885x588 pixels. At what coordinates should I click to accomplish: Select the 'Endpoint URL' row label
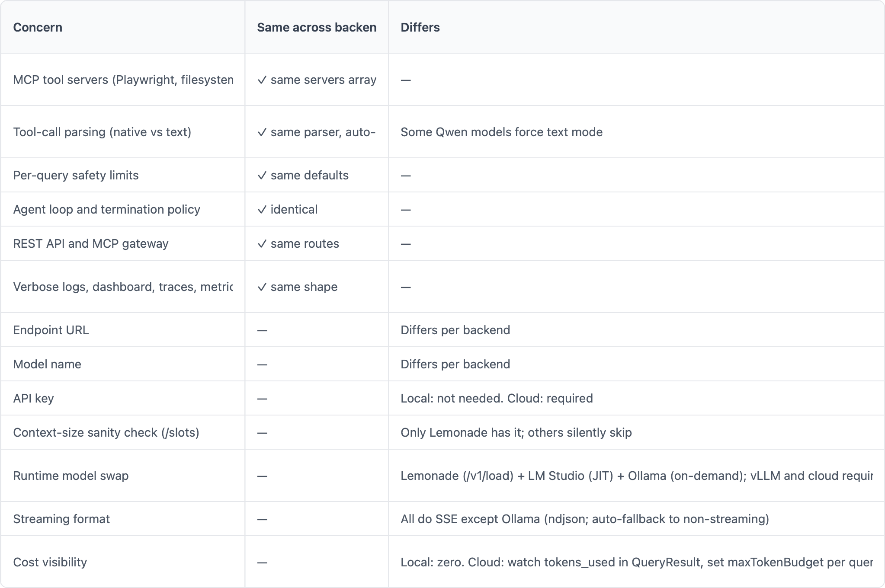[51, 330]
